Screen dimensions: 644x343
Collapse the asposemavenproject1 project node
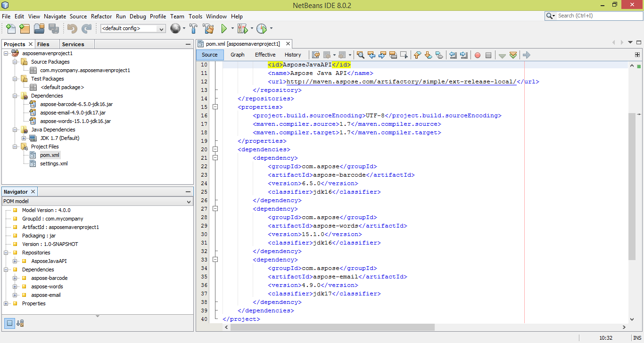[x=6, y=53]
